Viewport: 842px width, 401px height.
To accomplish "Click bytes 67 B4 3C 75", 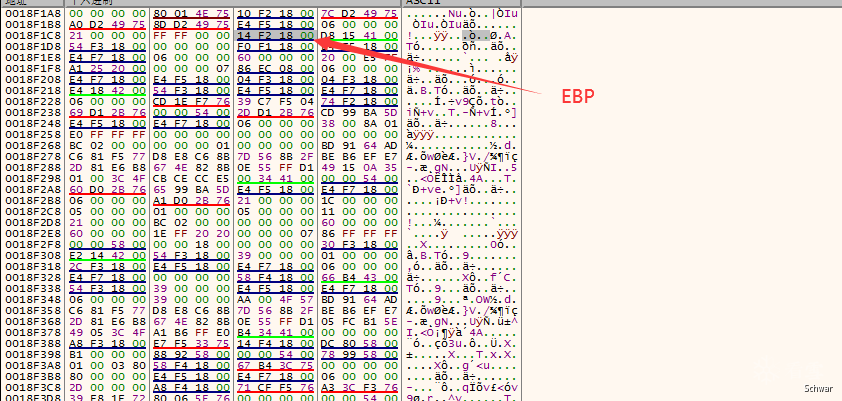I will (275, 366).
